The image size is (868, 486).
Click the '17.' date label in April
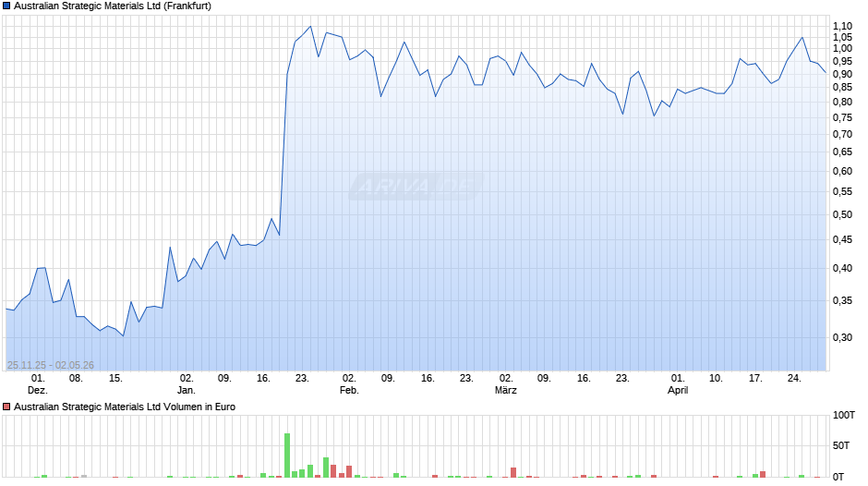755,379
